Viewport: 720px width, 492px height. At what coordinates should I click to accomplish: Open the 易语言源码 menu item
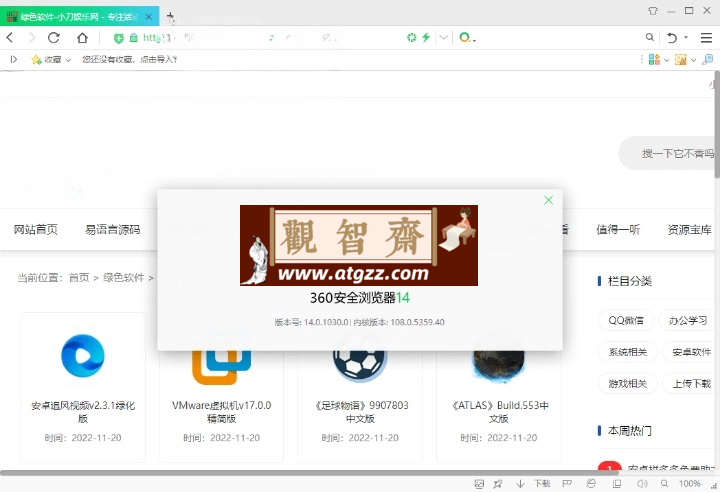point(112,229)
